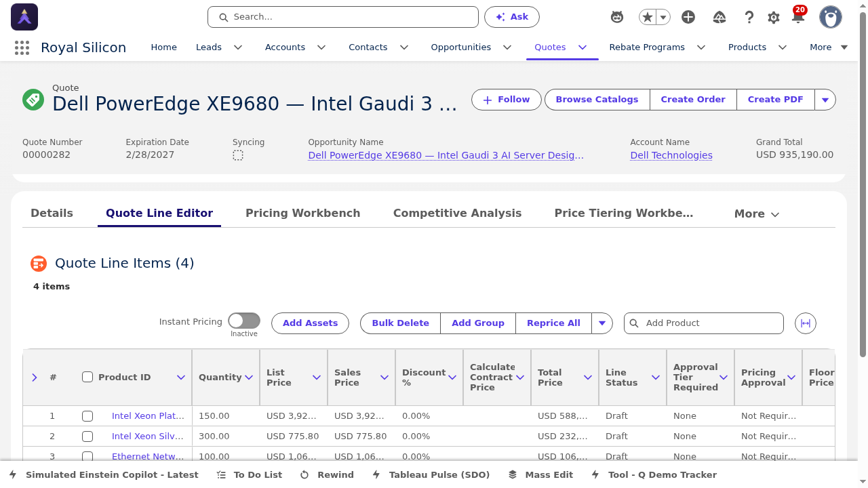The image size is (868, 488).
Task: Toggle the Instant Pricing switch
Action: (x=244, y=321)
